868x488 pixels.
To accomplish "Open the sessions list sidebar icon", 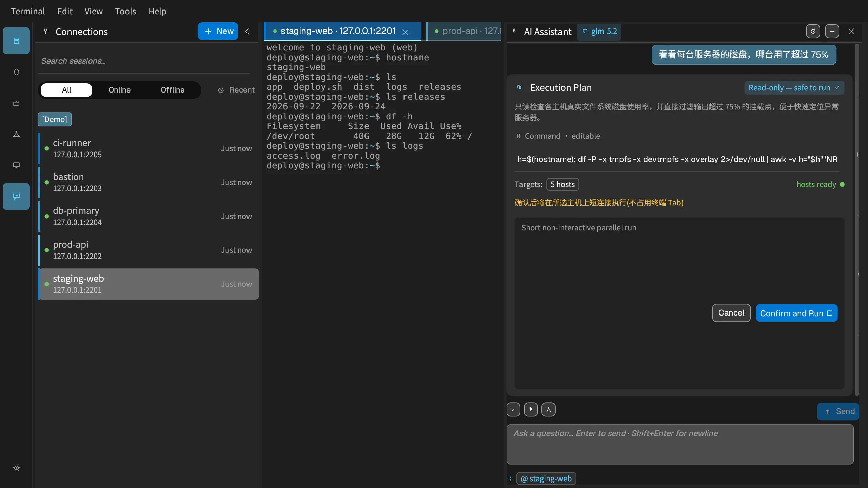I will pos(16,41).
